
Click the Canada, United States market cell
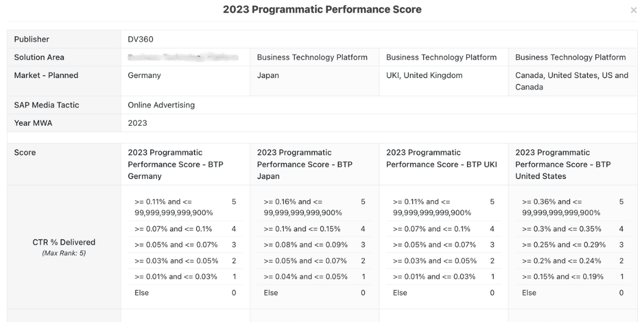(x=571, y=81)
